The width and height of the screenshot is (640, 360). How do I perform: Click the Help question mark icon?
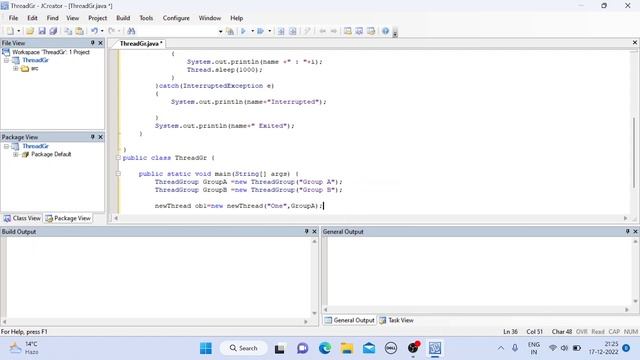pyautogui.click(x=385, y=31)
